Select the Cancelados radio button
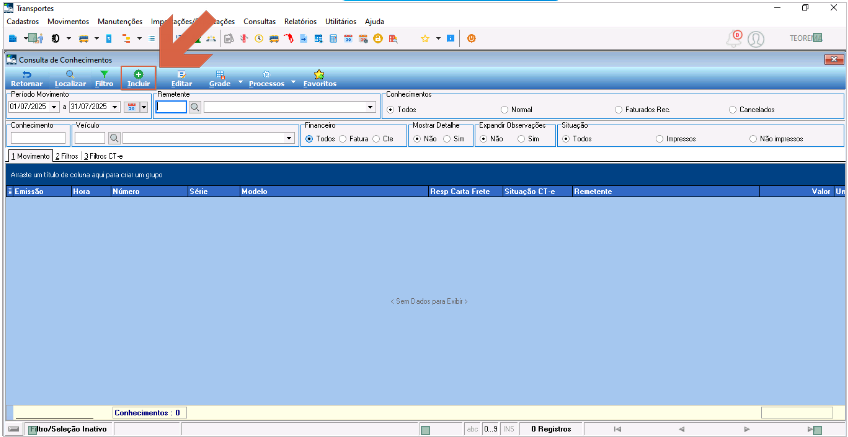The width and height of the screenshot is (848, 437). [733, 109]
